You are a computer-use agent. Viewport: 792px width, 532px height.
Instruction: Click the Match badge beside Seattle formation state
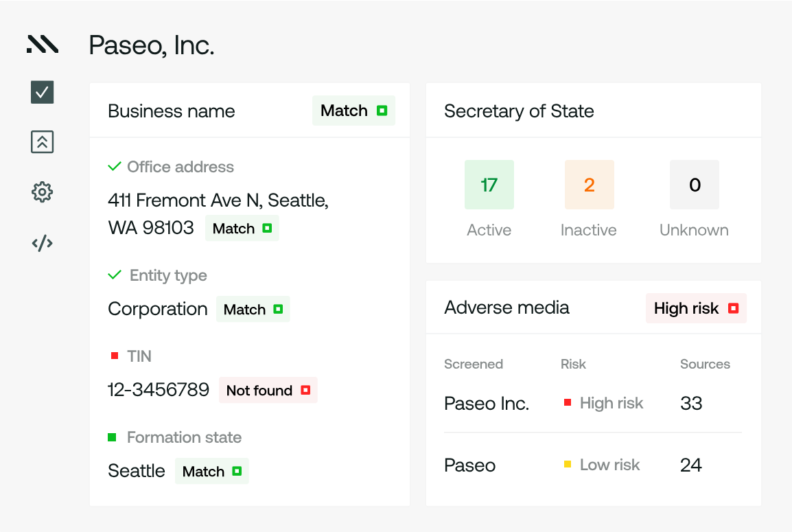211,472
